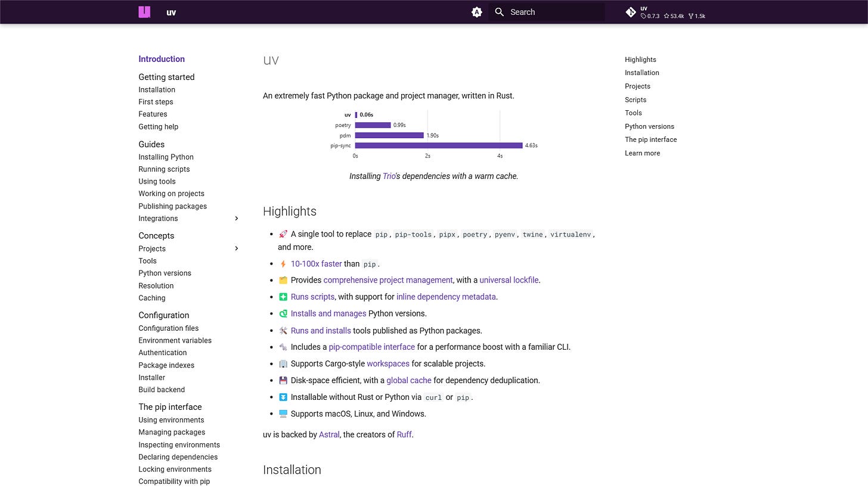868x488 pixels.
Task: Open Configuration files page
Action: pyautogui.click(x=168, y=328)
